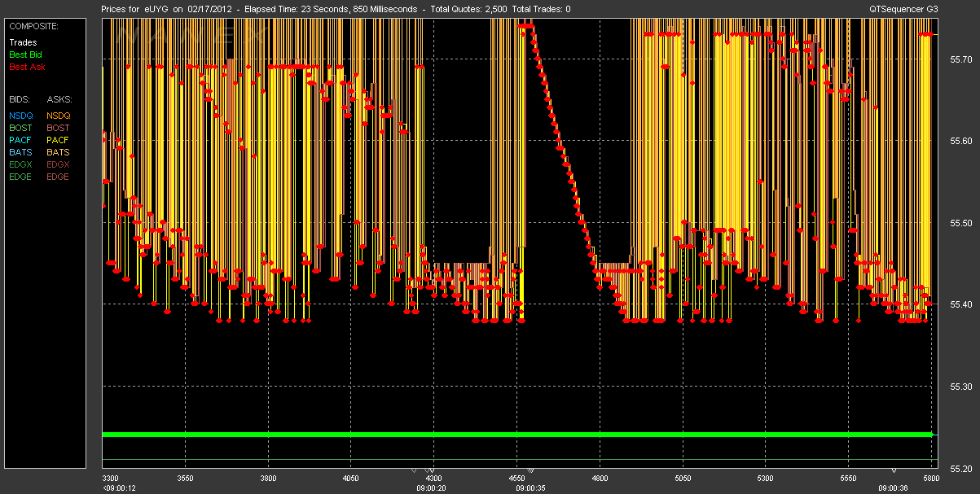Click the 55.30 price axis label
The height and width of the screenshot is (494, 980).
962,386
